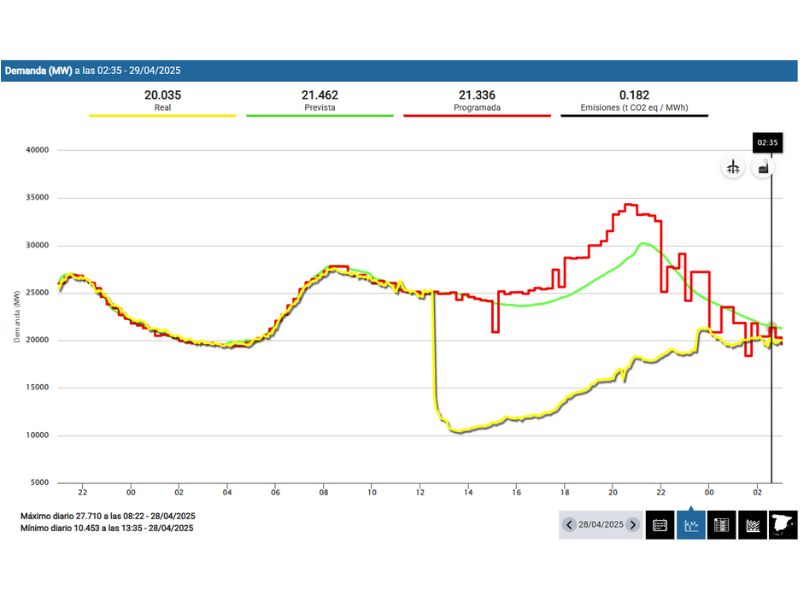Image resolution: width=800 pixels, height=600 pixels.
Task: Click the 02:35 time cursor label
Action: 767,143
